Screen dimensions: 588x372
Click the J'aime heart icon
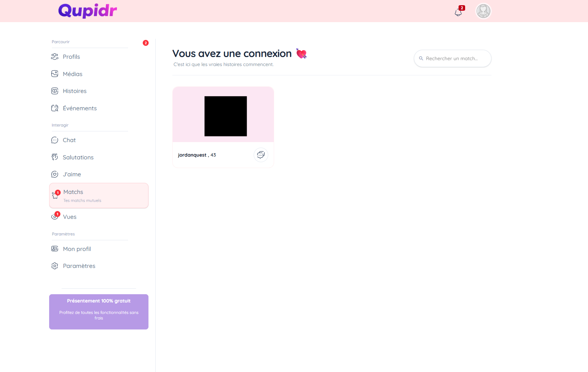tap(55, 174)
